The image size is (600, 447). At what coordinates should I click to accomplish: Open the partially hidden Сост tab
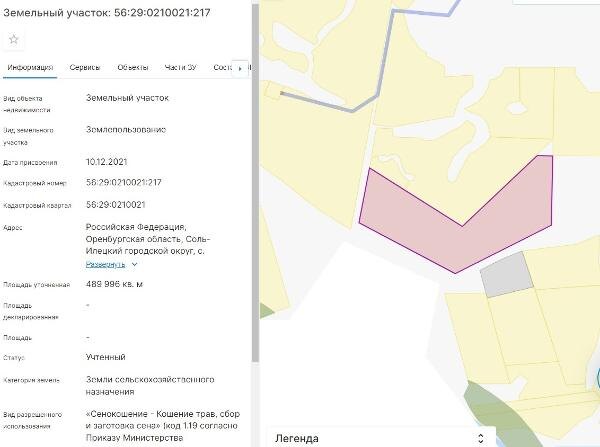222,67
